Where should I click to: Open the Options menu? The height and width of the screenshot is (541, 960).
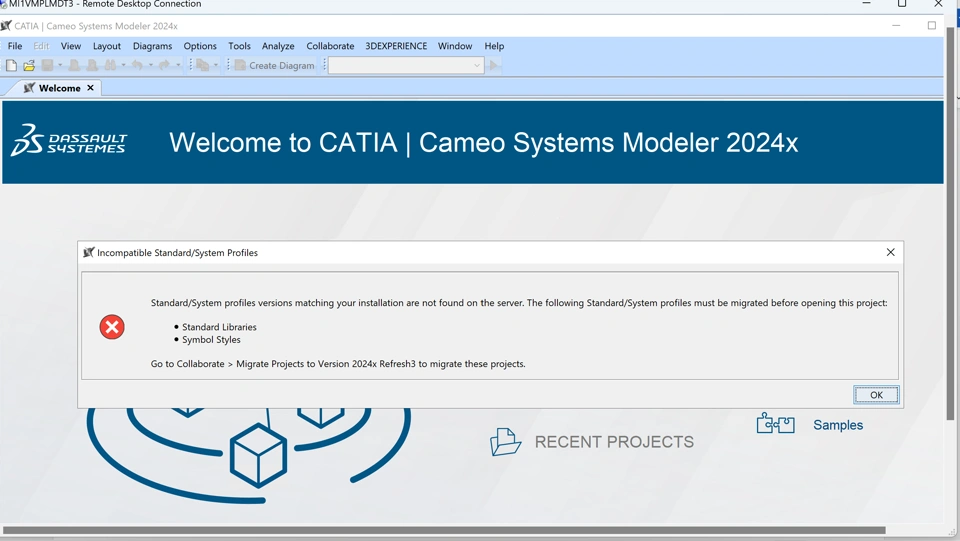point(200,46)
